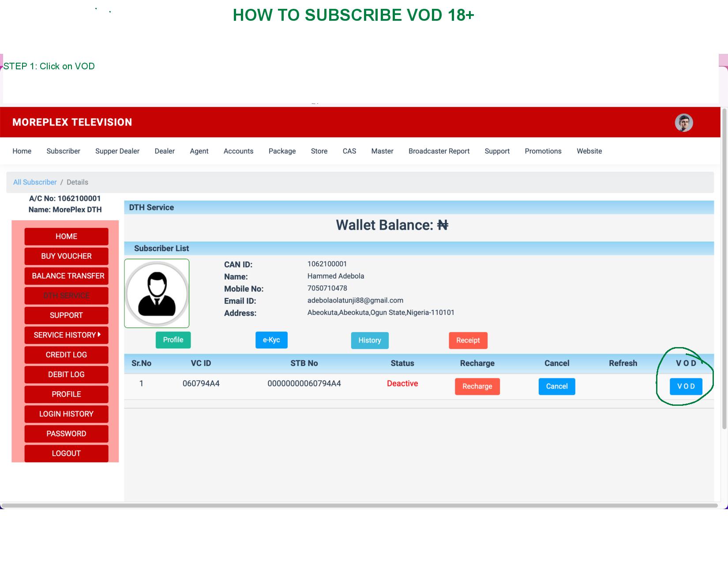Viewport: 728px width, 563px height.
Task: Open the Home menu item
Action: 22,151
